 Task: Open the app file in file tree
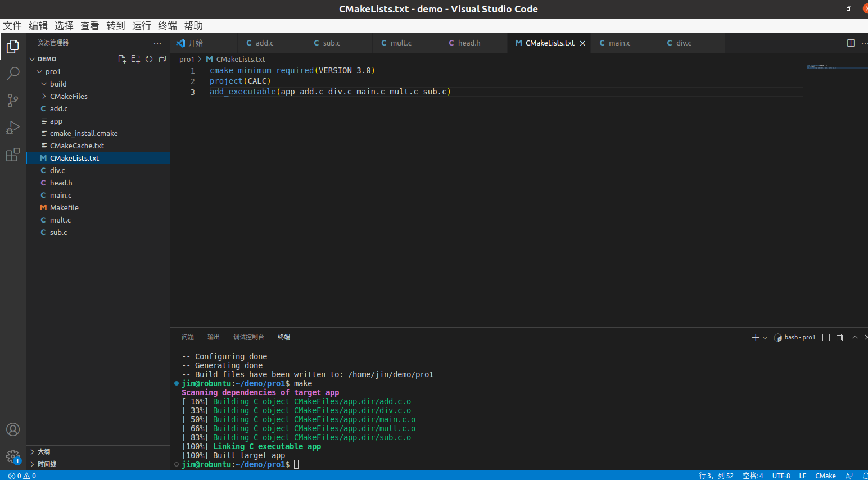pos(98,121)
